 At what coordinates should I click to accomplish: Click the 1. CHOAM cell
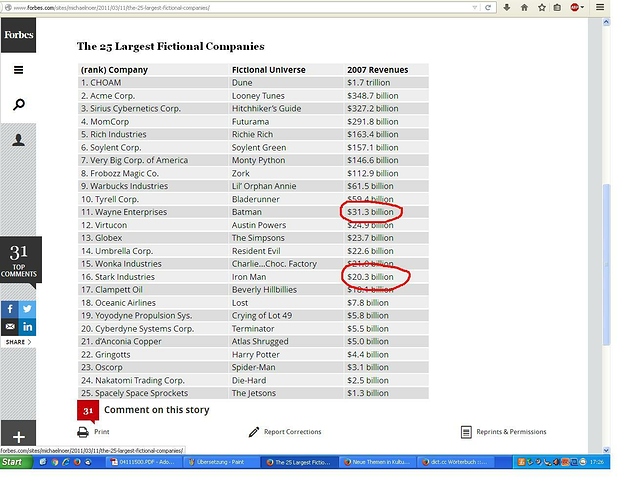[x=153, y=83]
